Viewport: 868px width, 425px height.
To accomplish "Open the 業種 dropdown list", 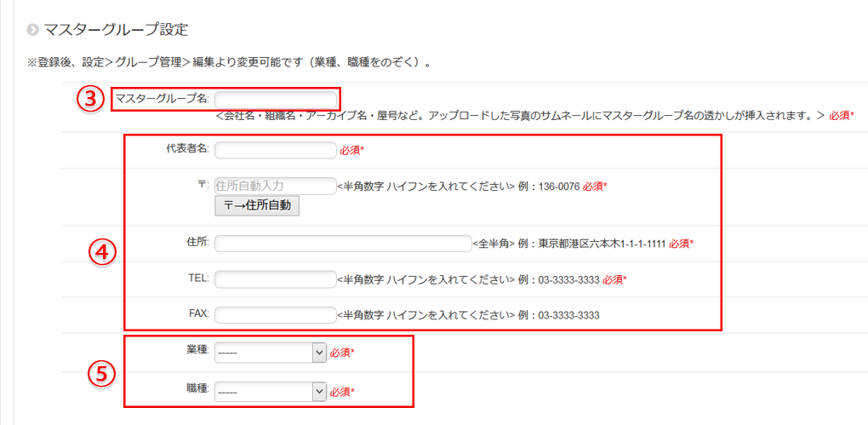I will click(271, 353).
